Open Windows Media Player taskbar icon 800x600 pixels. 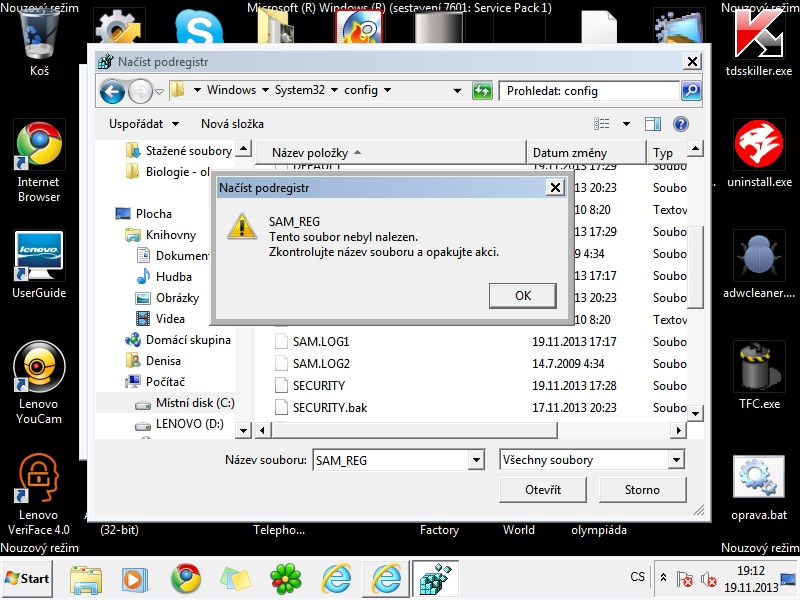coord(135,578)
